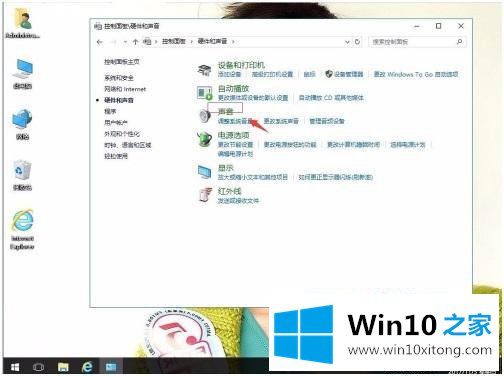Refresh the control panel address bar

(357, 42)
